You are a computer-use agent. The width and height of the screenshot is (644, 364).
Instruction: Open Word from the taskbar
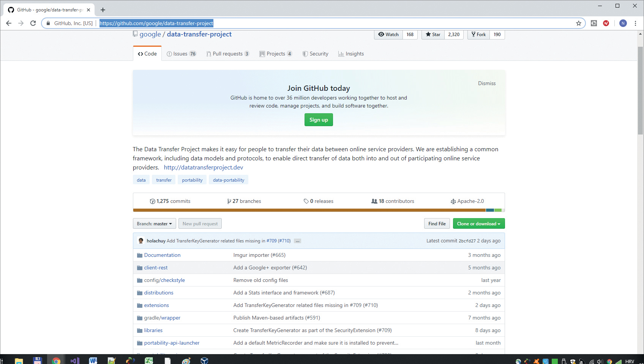pyautogui.click(x=93, y=360)
